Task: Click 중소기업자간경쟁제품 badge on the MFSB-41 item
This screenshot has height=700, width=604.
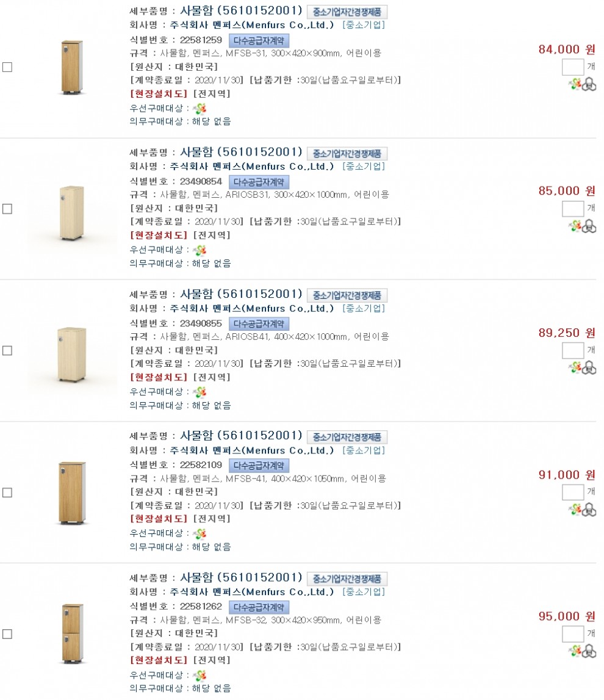Action: 347,437
